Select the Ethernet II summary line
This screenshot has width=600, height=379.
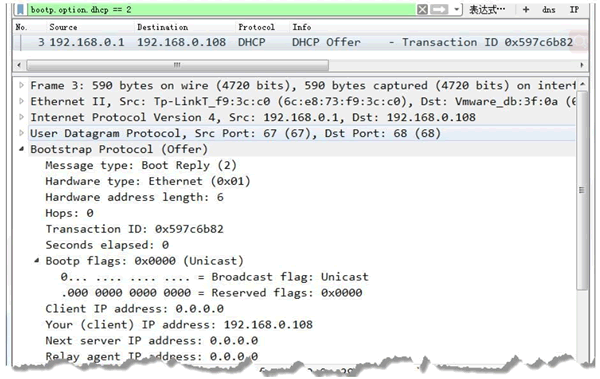pos(302,101)
